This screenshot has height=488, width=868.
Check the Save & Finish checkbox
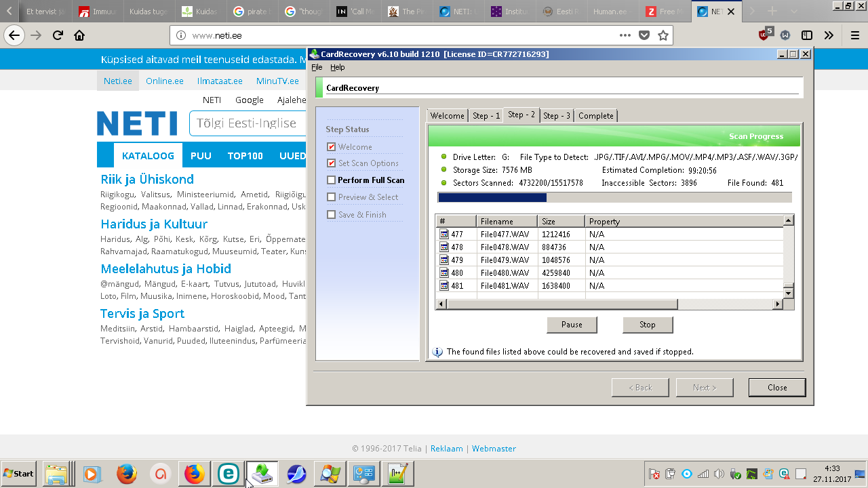coord(331,215)
